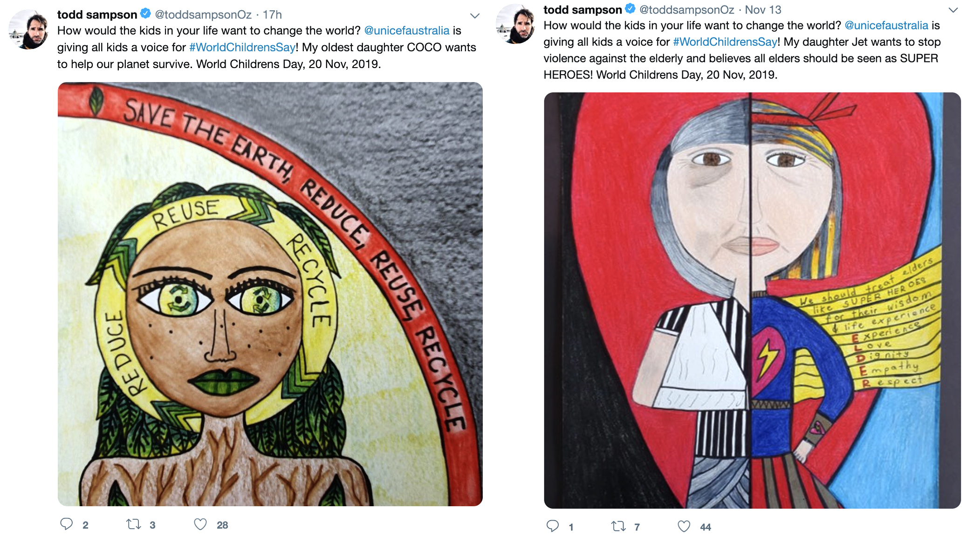Like the Nov 13 elders tweet
980x537 pixels.
click(x=684, y=526)
